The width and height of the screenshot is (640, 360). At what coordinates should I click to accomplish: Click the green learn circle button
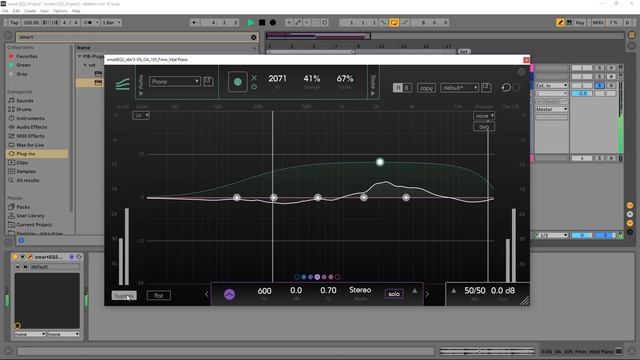click(x=238, y=82)
